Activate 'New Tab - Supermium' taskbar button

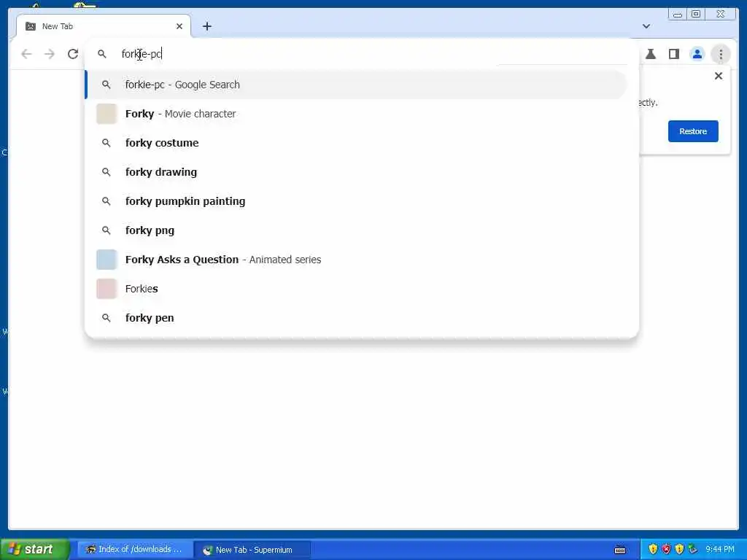point(252,550)
